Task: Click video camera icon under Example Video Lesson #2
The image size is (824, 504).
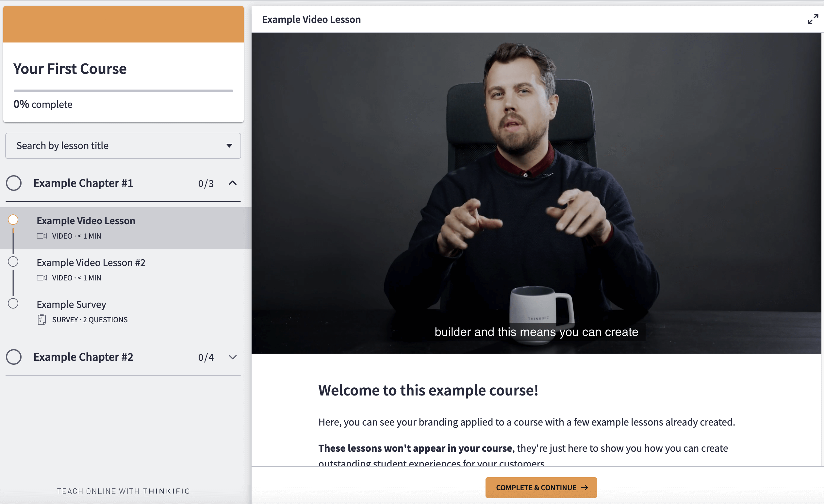Action: click(x=42, y=278)
